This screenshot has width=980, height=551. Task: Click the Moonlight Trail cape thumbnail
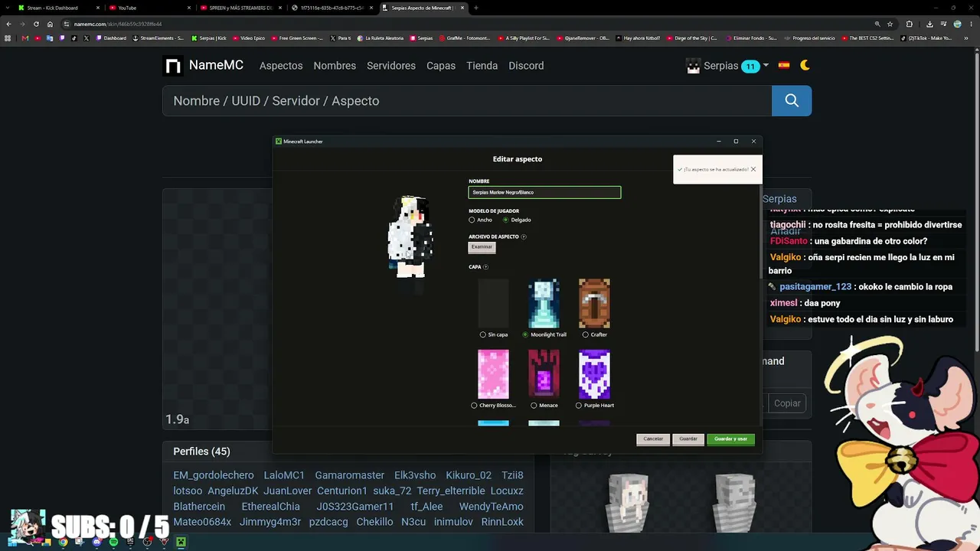click(544, 304)
